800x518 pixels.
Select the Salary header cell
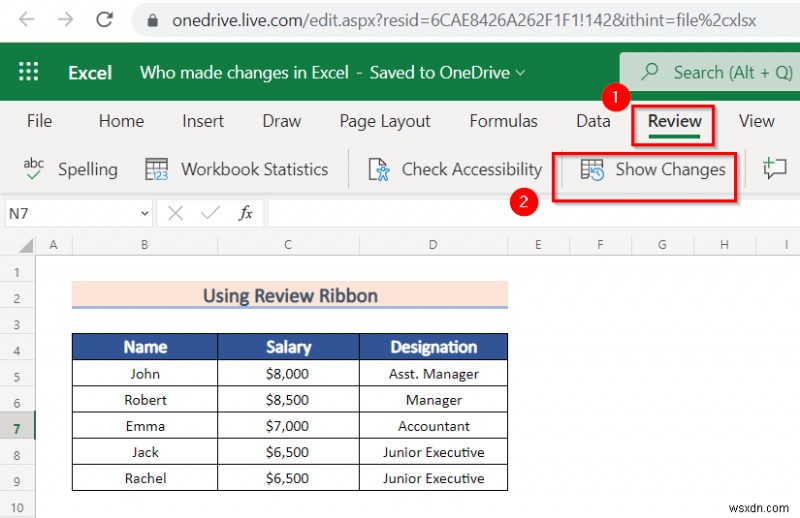[288, 347]
